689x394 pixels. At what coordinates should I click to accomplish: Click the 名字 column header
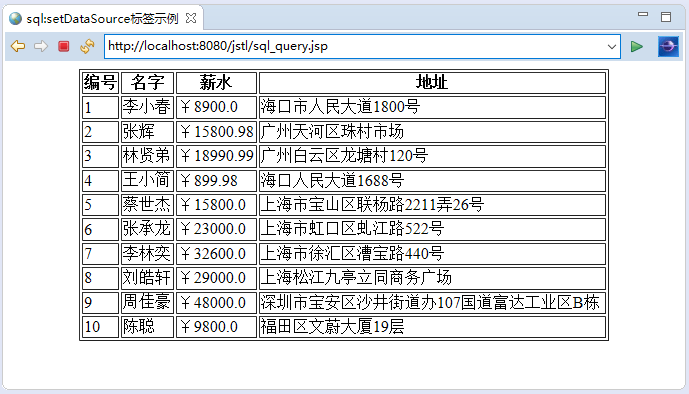pyautogui.click(x=147, y=83)
